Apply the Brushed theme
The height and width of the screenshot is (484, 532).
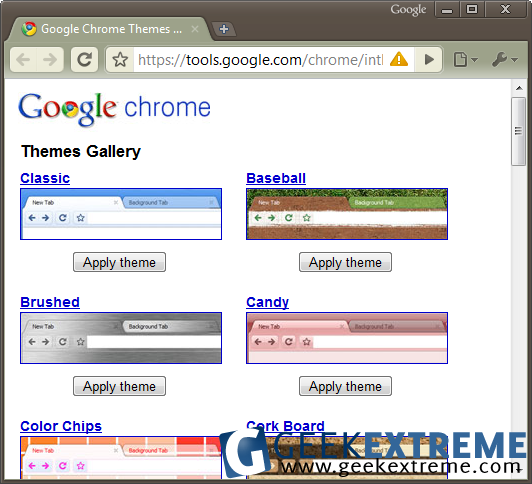tap(119, 386)
